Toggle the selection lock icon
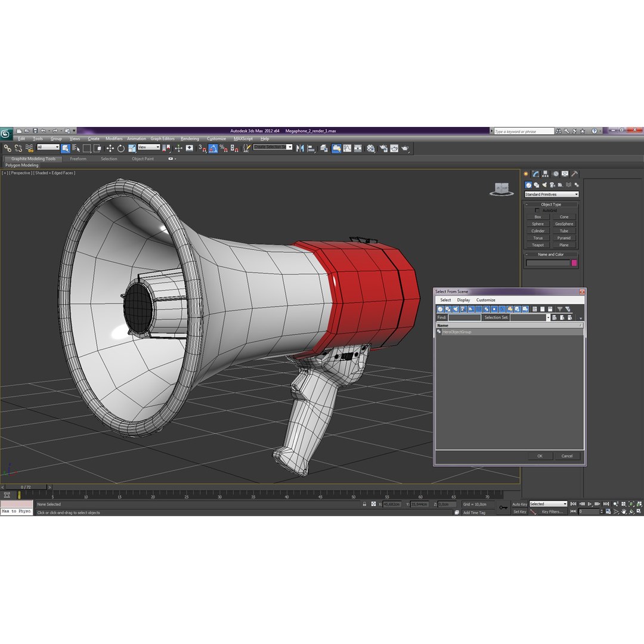This screenshot has width=644, height=644. [x=364, y=504]
